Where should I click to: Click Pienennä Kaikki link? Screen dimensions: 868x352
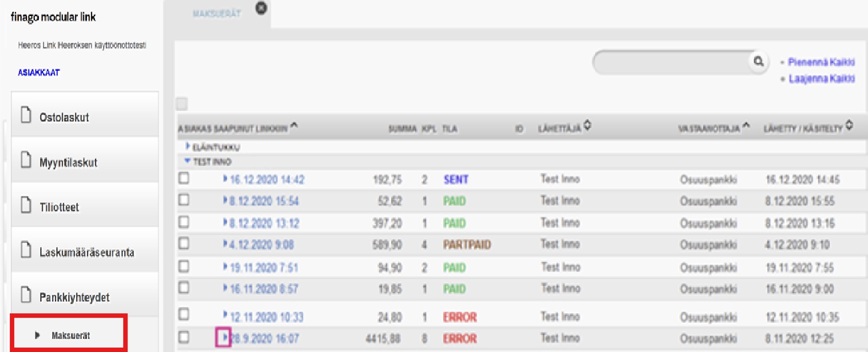[x=821, y=62]
